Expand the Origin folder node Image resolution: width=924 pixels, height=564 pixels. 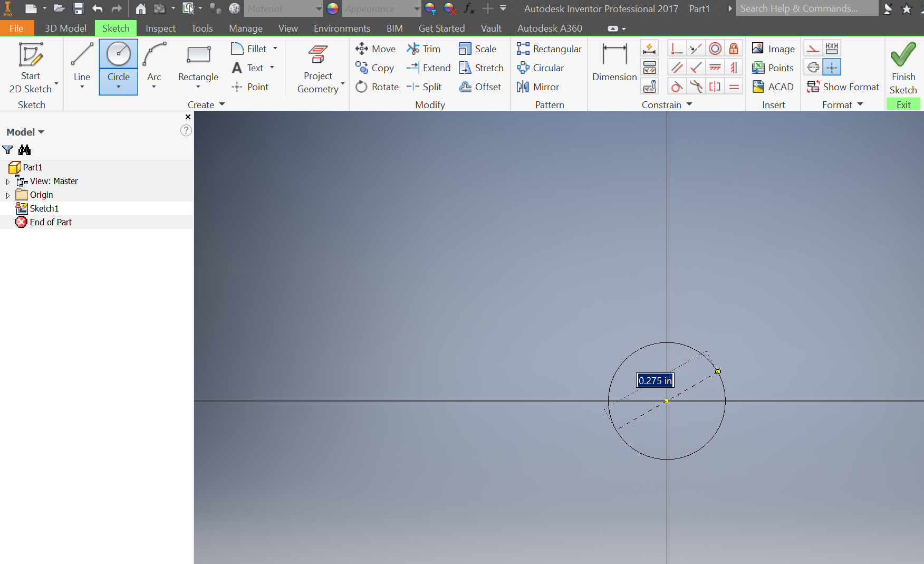coord(8,195)
